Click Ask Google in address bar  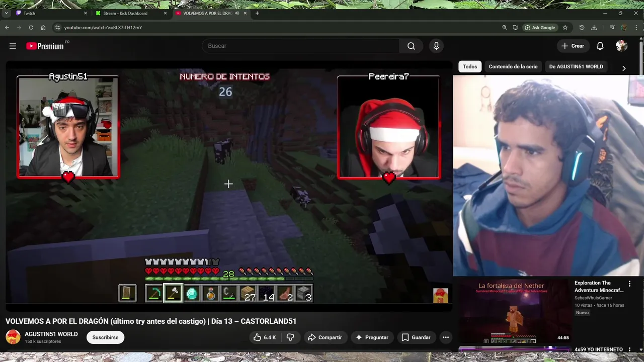pyautogui.click(x=540, y=27)
